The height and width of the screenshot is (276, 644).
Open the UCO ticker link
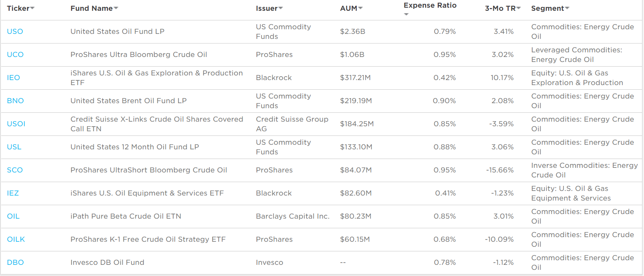(15, 55)
